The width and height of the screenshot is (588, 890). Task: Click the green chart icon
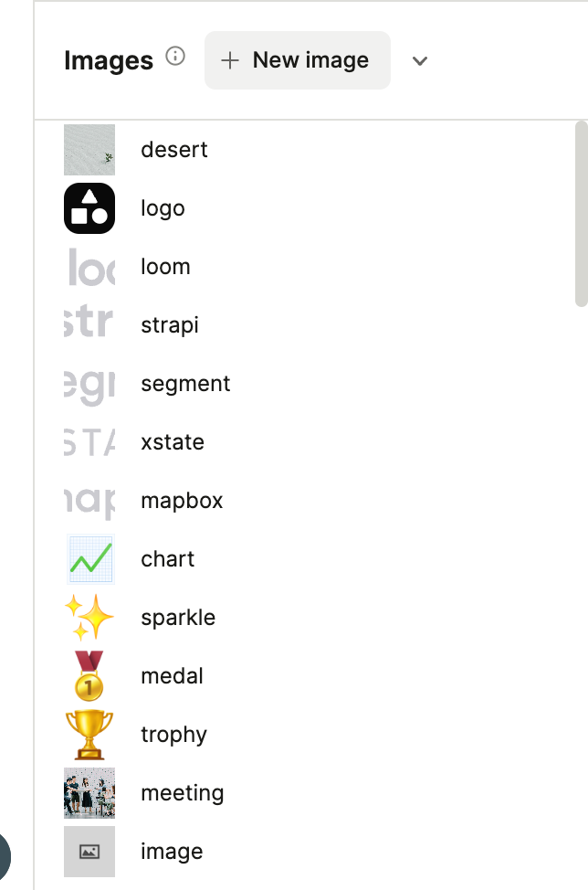coord(89,559)
